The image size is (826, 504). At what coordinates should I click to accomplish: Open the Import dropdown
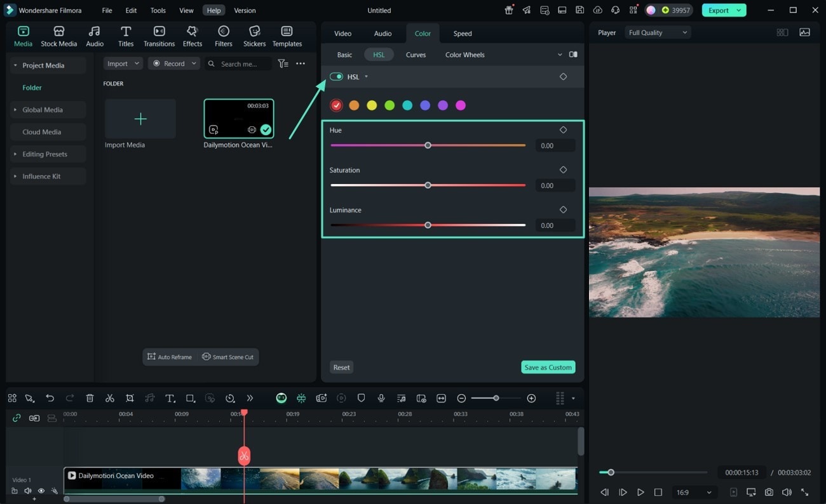pyautogui.click(x=124, y=63)
